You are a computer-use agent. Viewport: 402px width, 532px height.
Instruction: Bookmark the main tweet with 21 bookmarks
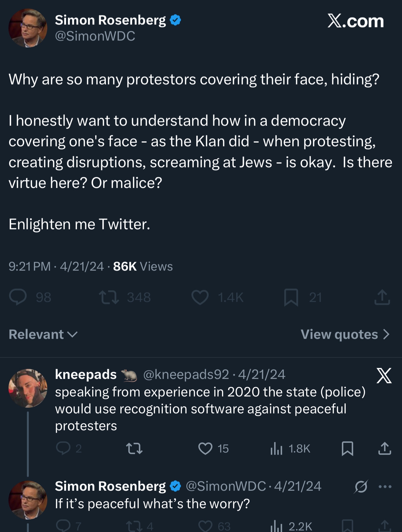291,297
